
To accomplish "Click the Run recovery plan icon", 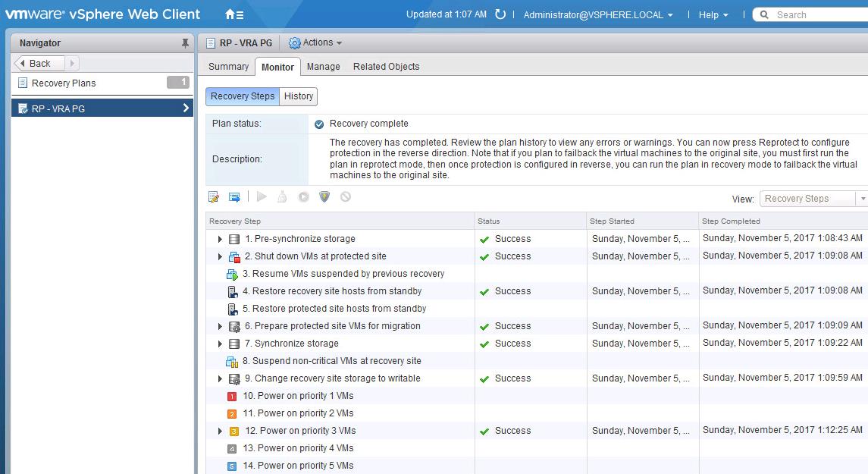I will click(303, 196).
